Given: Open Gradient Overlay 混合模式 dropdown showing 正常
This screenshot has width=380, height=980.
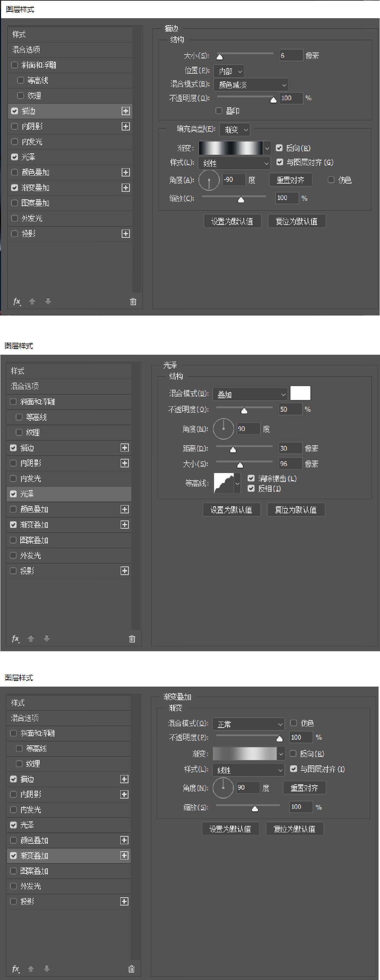Looking at the screenshot, I should (249, 724).
